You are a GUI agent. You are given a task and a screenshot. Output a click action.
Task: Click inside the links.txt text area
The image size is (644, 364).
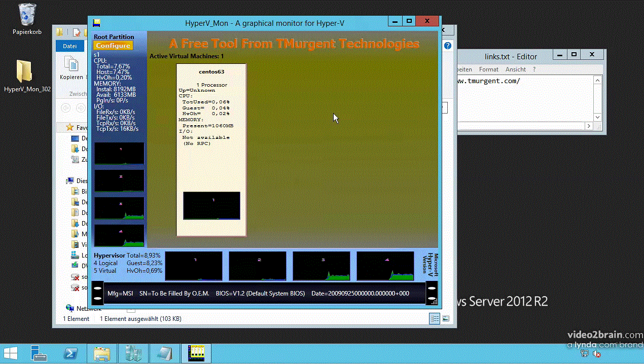[525, 99]
